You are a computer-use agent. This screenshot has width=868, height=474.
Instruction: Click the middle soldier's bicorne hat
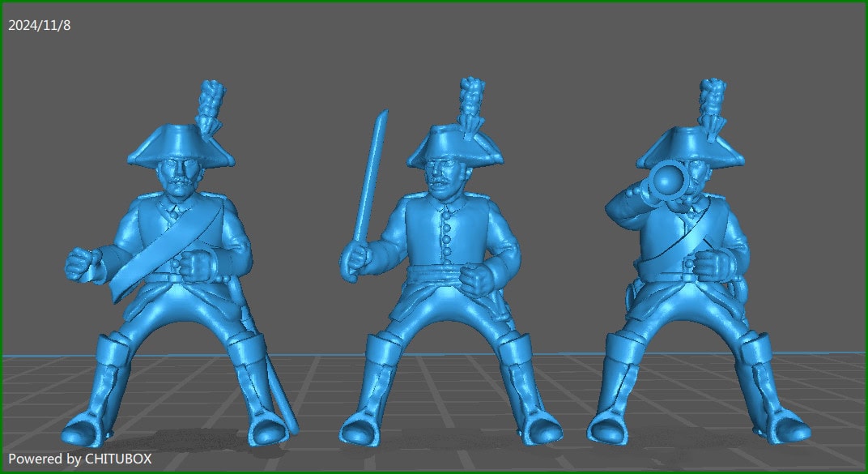click(450, 144)
